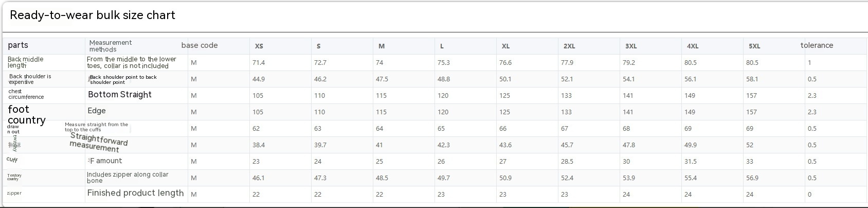Select the Bottom Straight measurement cell
Image resolution: width=868 pixels, height=208 pixels.
click(120, 95)
